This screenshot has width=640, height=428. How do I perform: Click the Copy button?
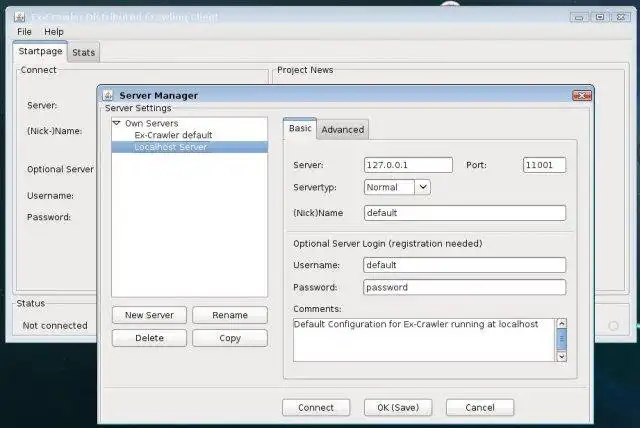tap(230, 338)
